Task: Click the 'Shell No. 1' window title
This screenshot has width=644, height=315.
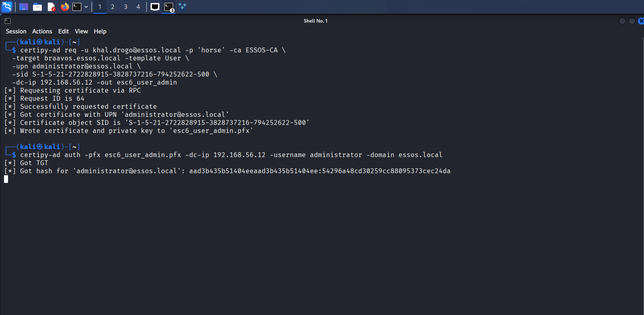Action: pyautogui.click(x=316, y=21)
